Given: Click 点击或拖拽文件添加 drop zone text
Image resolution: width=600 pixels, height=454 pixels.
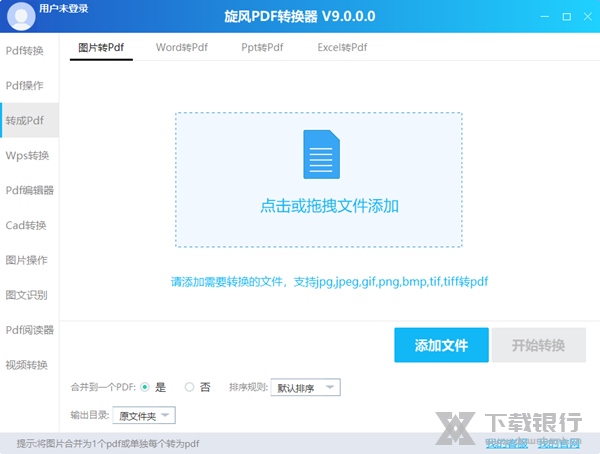Looking at the screenshot, I should pyautogui.click(x=329, y=206).
